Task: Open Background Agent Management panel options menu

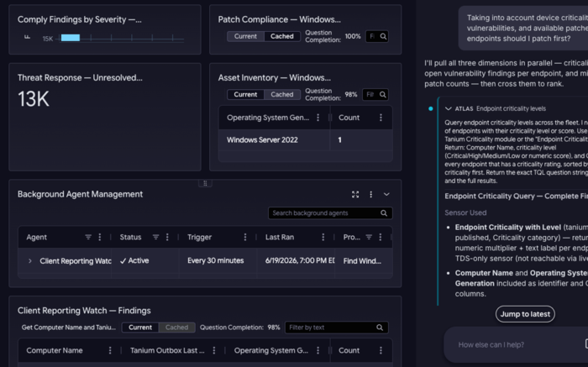Action: point(371,194)
